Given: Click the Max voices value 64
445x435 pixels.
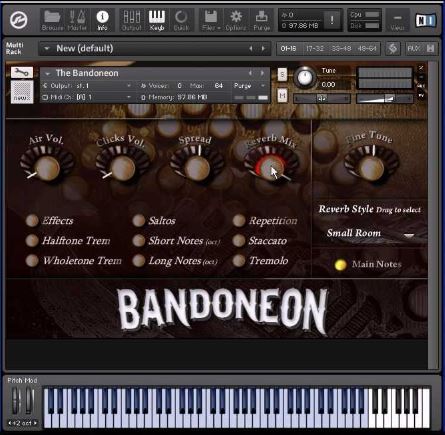Looking at the screenshot, I should click(x=219, y=86).
